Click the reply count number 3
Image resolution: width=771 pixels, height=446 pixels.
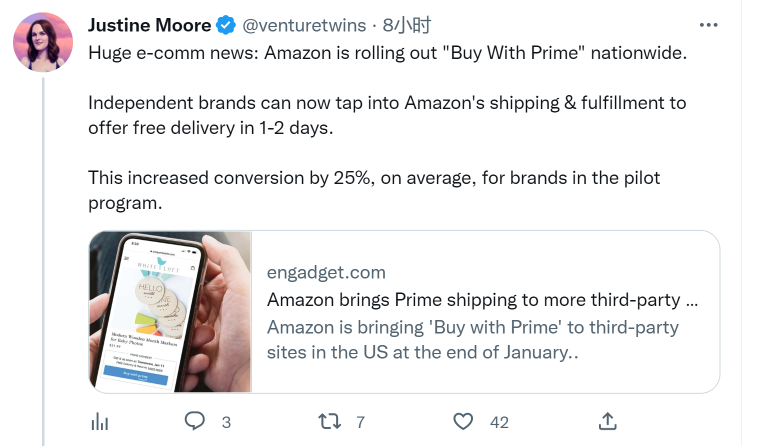coord(226,422)
